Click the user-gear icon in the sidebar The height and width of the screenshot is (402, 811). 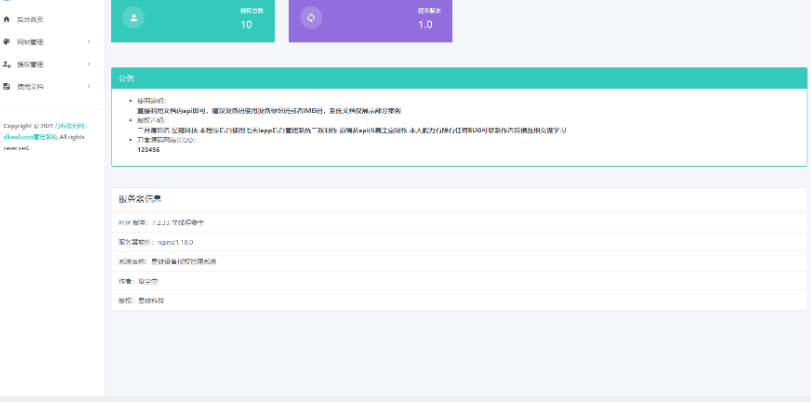pyautogui.click(x=7, y=64)
